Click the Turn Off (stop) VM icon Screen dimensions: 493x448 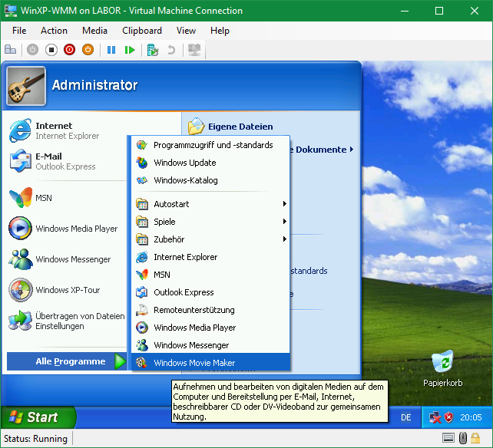pos(51,50)
